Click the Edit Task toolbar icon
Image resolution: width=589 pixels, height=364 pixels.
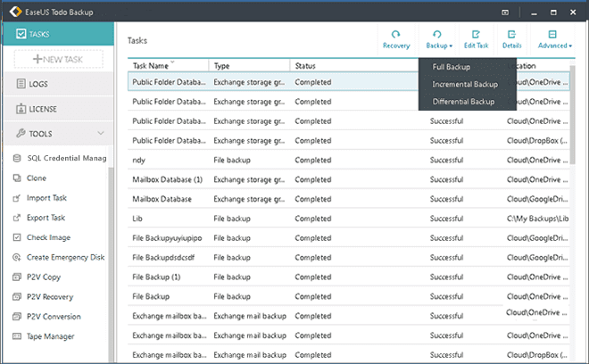coord(476,35)
